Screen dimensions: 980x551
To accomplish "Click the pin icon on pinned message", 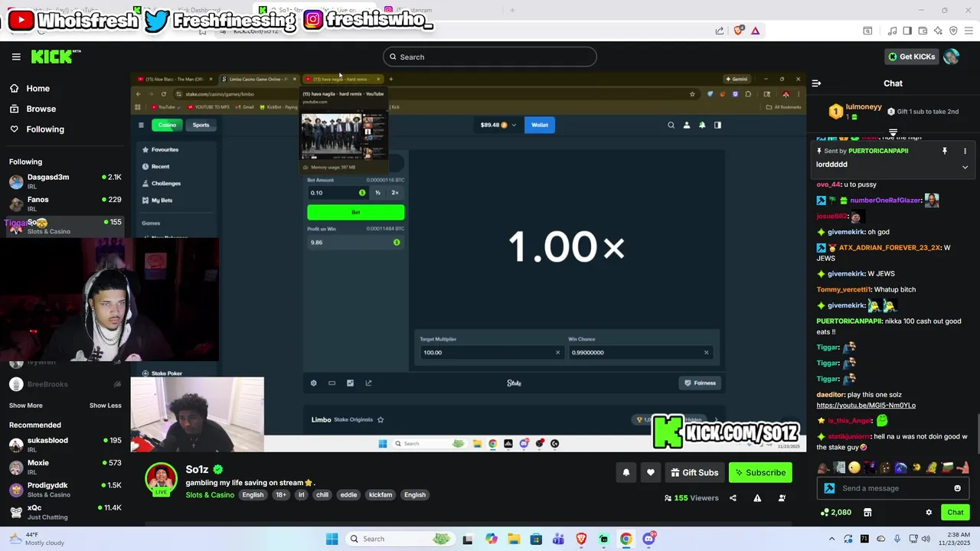I will (x=945, y=151).
